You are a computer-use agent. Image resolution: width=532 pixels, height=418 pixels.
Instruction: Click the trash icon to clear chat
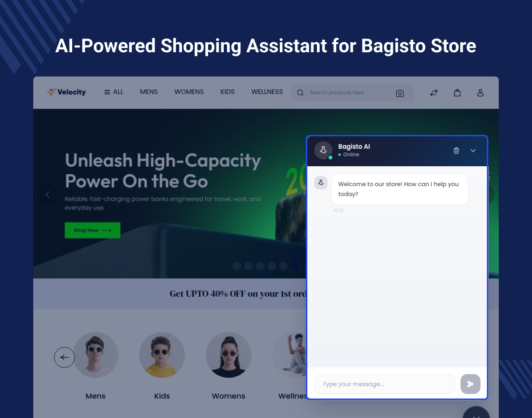tap(456, 151)
